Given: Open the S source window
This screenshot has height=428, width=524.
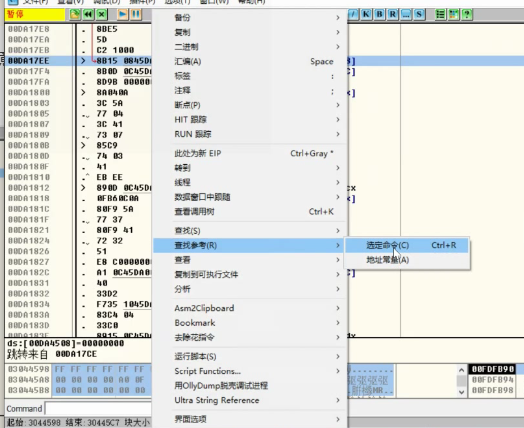Looking at the screenshot, I should [x=419, y=14].
